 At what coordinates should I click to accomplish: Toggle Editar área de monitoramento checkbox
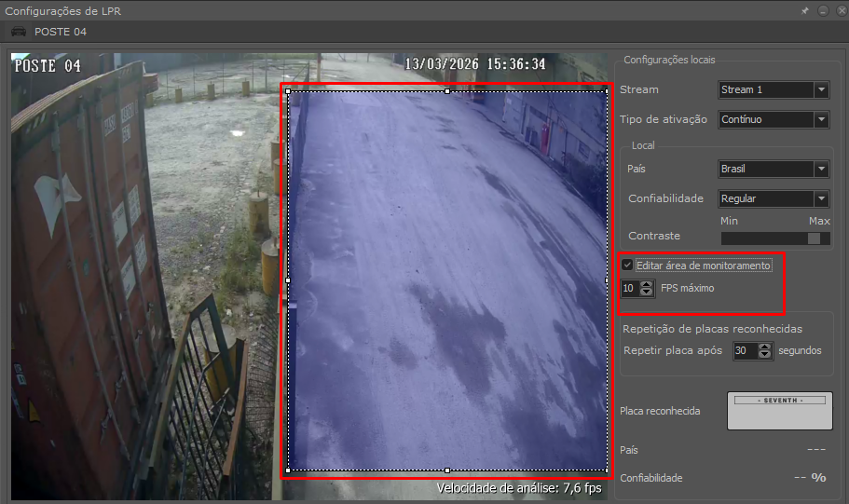[x=627, y=266]
